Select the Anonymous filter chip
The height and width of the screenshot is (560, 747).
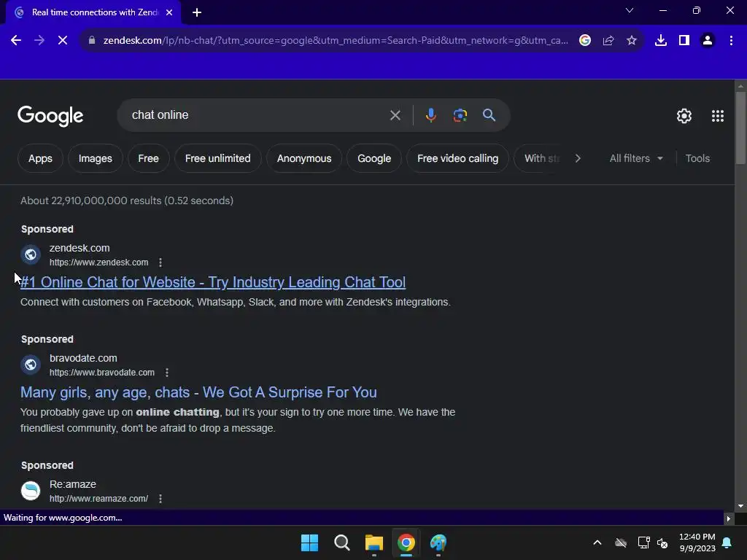304,158
